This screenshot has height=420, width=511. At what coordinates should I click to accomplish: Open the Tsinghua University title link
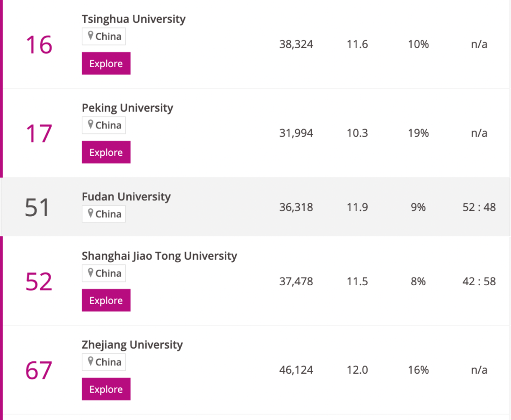[133, 19]
